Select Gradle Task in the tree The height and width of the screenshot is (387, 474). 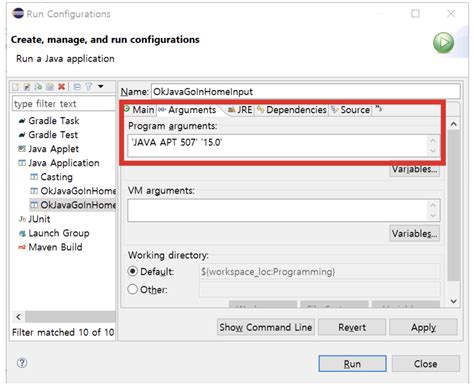[x=54, y=121]
